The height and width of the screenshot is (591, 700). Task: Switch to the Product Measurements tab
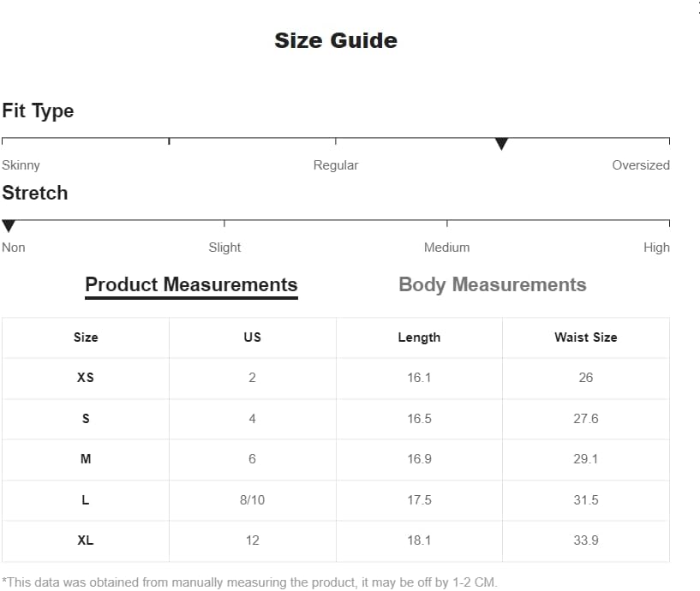pos(191,284)
